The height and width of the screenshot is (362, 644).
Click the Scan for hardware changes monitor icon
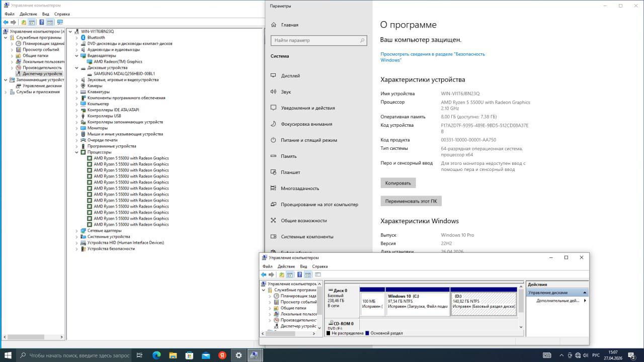tap(60, 22)
